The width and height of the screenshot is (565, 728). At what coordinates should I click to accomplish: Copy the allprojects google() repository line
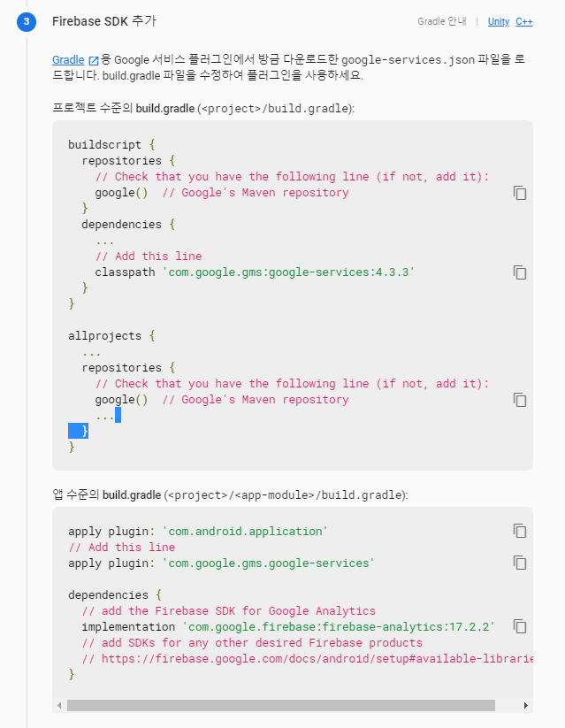tap(520, 400)
